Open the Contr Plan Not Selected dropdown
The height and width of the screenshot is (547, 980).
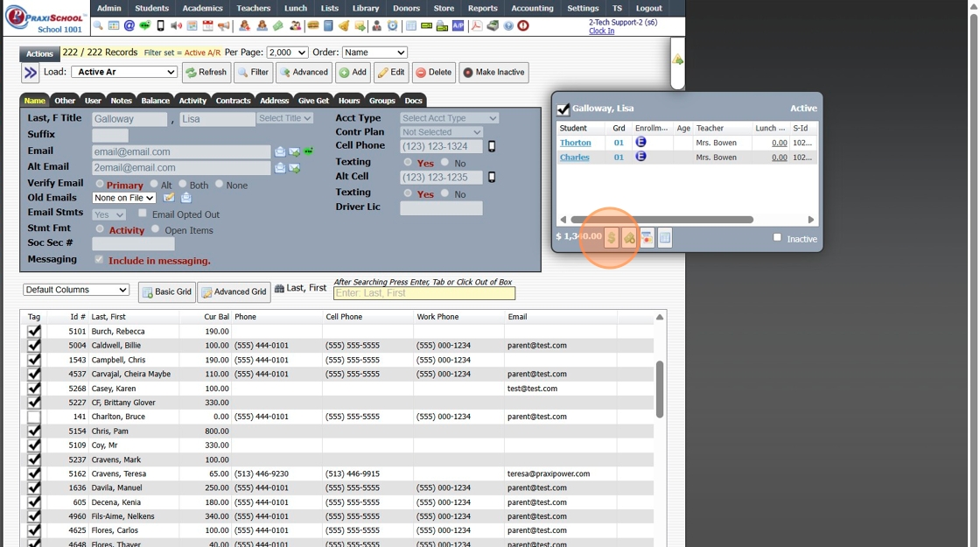point(441,132)
